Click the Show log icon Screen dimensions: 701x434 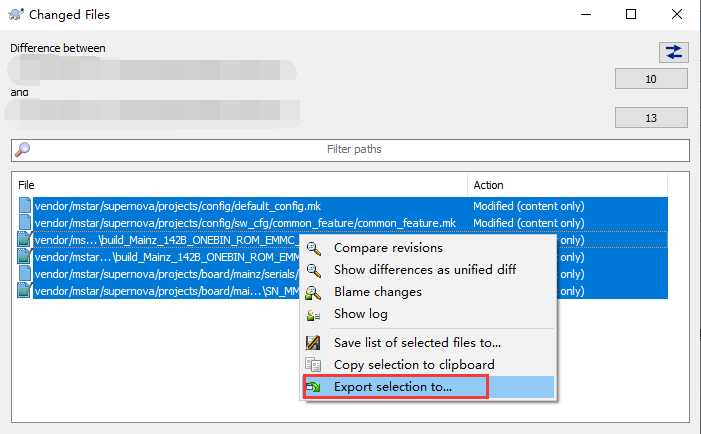(x=314, y=314)
